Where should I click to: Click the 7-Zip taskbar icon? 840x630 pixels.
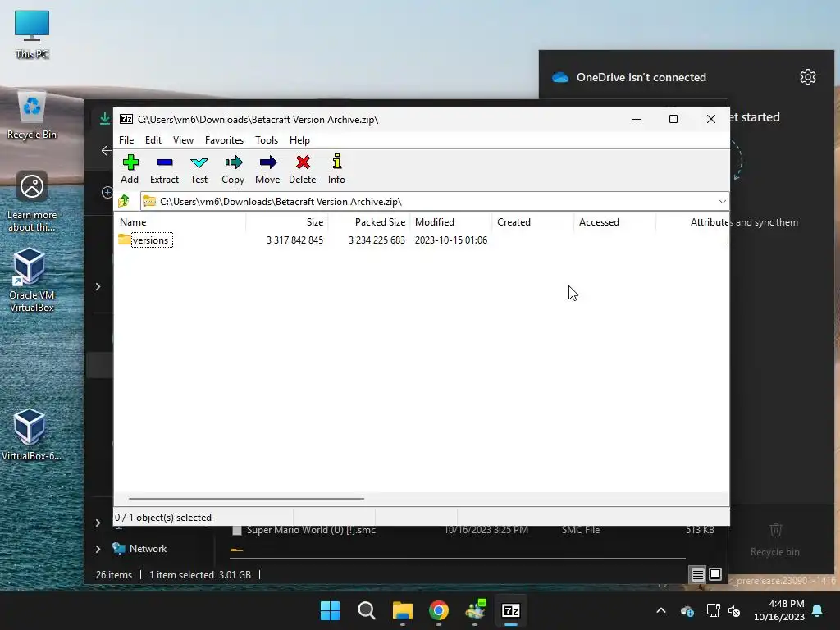510,610
